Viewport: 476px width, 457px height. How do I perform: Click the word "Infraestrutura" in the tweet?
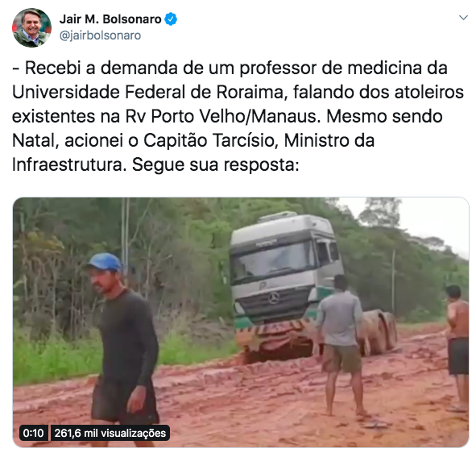pyautogui.click(x=69, y=165)
